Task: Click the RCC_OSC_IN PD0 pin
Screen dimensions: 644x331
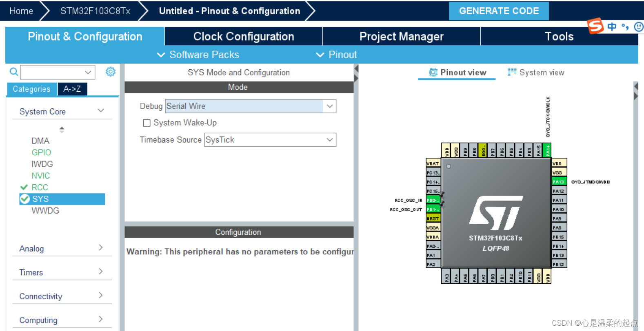Action: [433, 200]
